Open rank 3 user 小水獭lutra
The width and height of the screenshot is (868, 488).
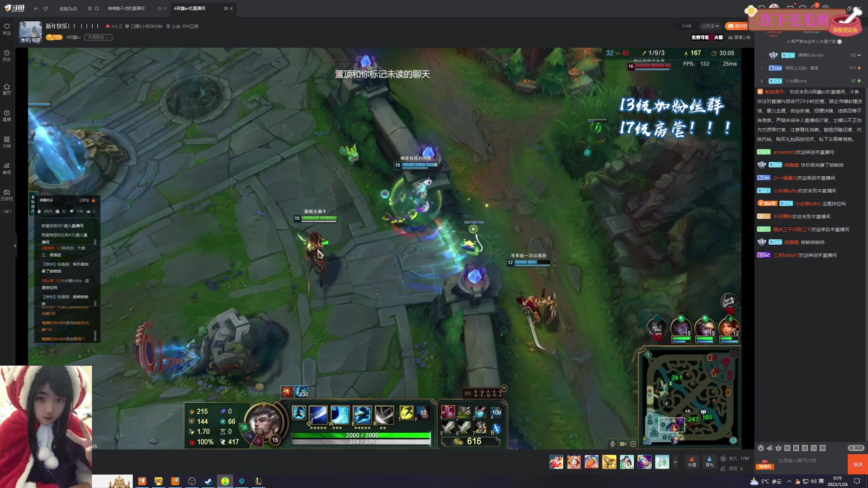point(796,81)
